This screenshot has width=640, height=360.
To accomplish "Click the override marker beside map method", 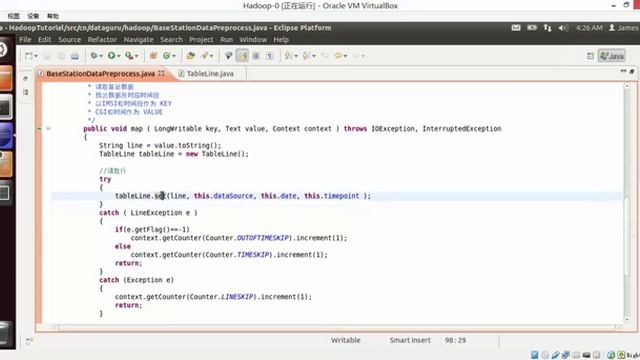I will (x=40, y=129).
